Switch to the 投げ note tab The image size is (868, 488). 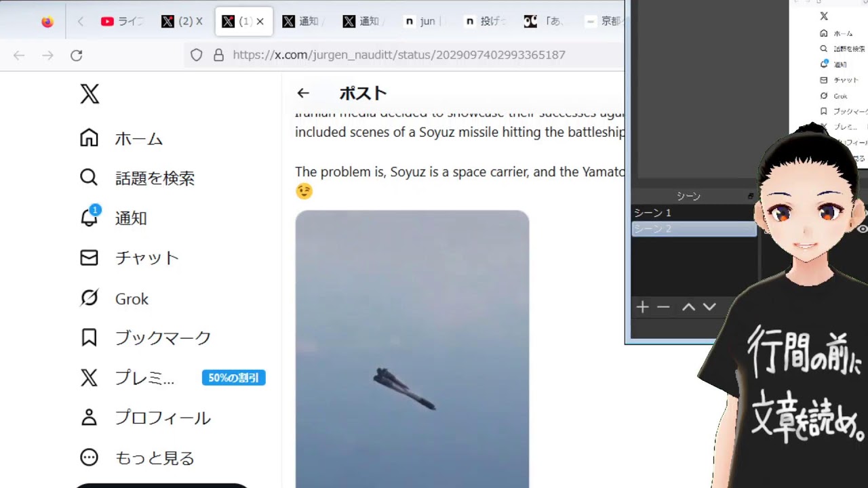(x=484, y=22)
